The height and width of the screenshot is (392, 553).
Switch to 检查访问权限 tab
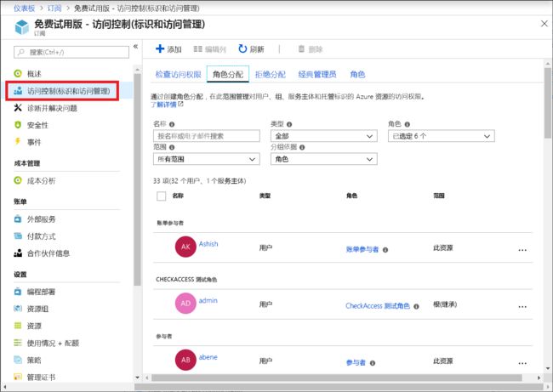pos(178,74)
